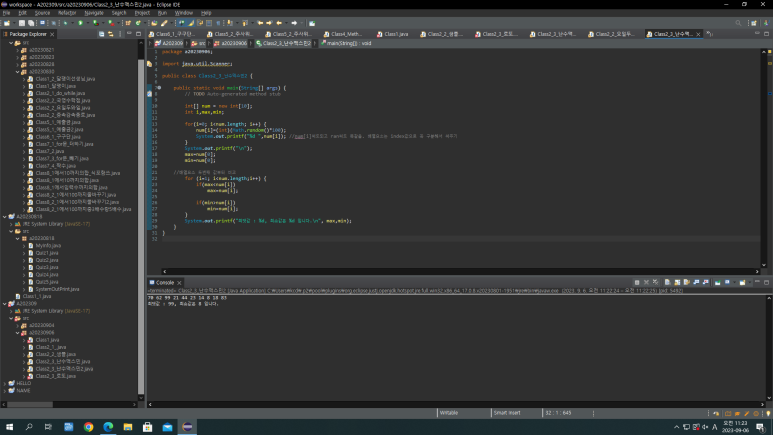Click Remove All Terminated Launches icon

[x=656, y=283]
